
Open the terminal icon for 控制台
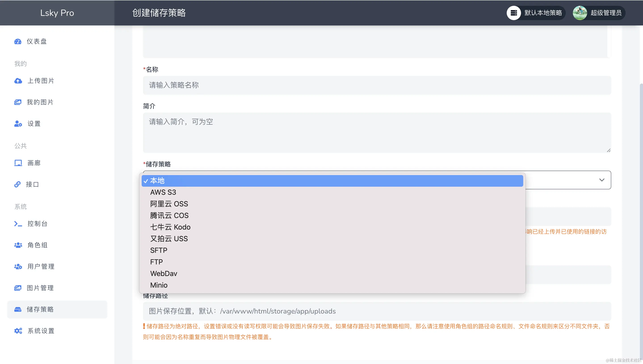click(18, 224)
